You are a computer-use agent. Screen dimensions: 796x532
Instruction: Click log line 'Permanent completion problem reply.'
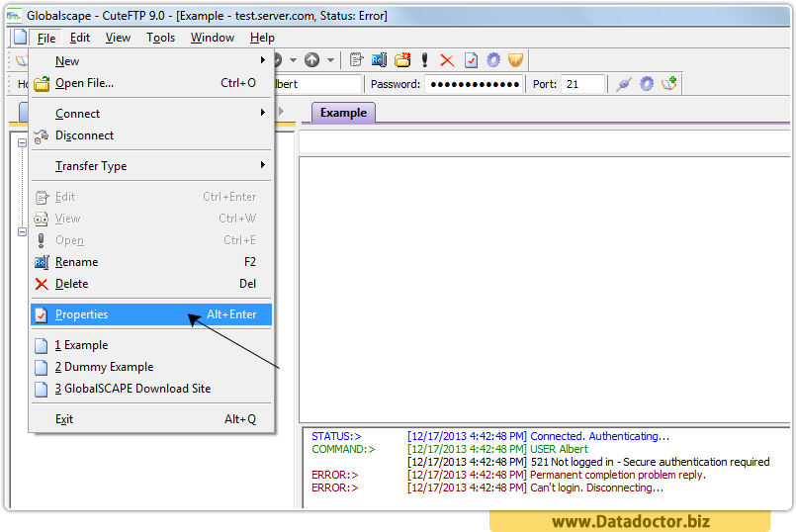point(618,475)
